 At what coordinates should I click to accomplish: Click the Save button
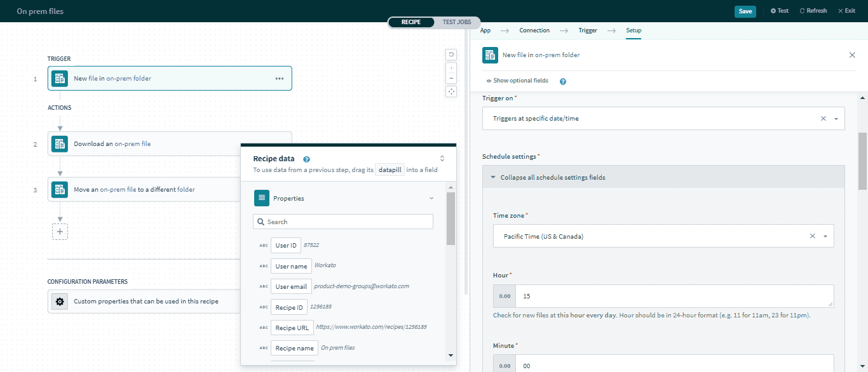click(745, 11)
